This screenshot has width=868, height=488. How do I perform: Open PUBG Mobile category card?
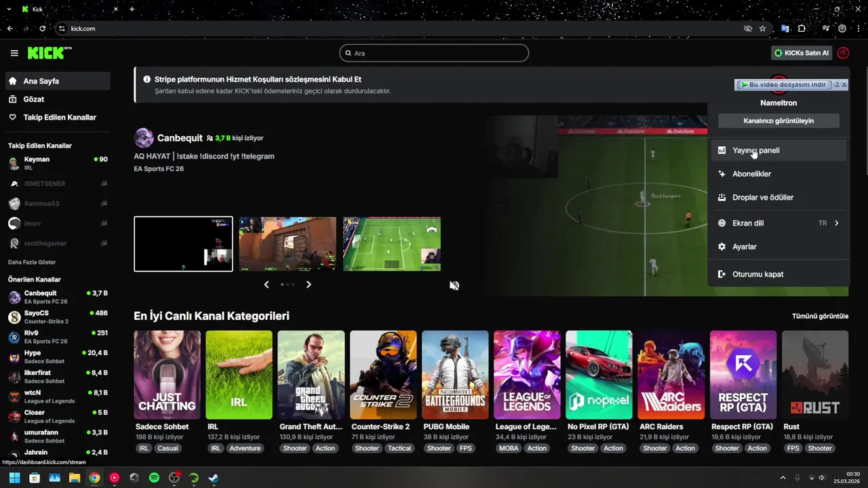[x=455, y=375]
